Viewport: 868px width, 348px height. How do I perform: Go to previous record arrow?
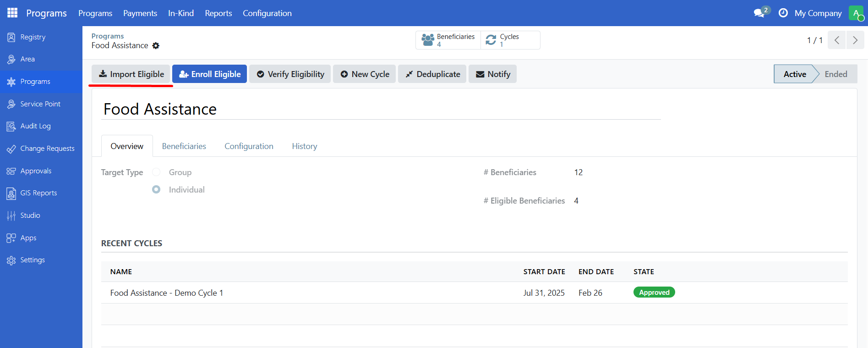[837, 40]
